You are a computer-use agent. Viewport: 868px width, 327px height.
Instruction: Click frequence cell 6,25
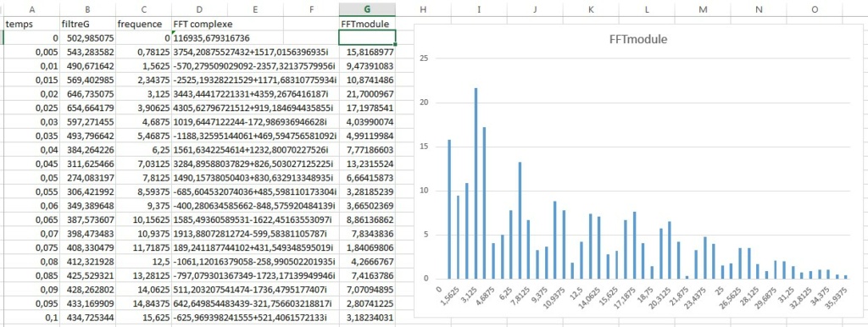point(144,149)
